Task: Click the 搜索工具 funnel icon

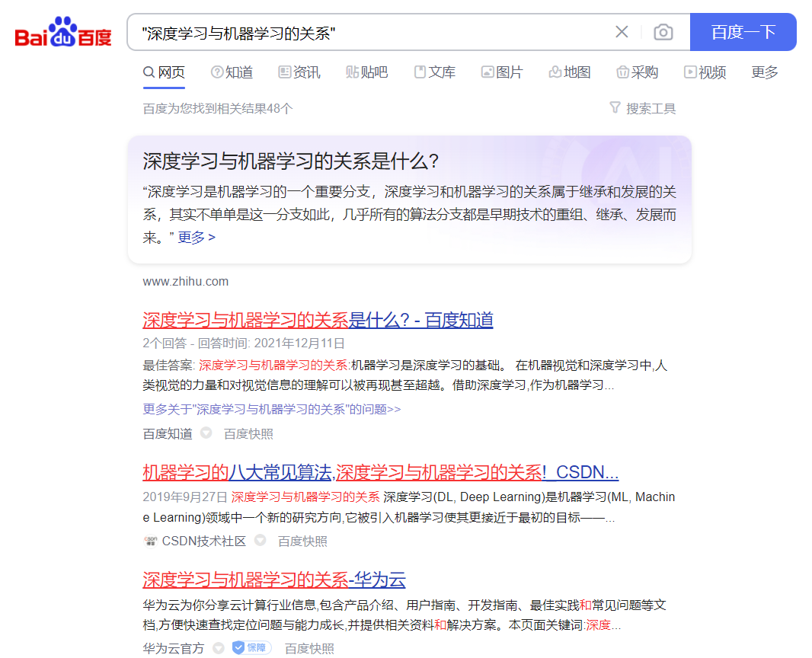Action: click(615, 107)
